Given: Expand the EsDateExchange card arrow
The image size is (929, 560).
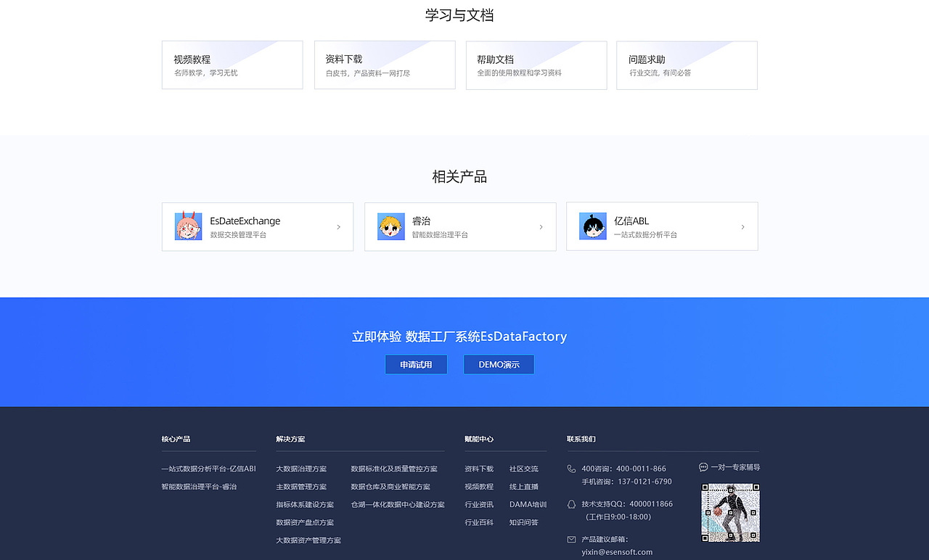Looking at the screenshot, I should (x=338, y=226).
